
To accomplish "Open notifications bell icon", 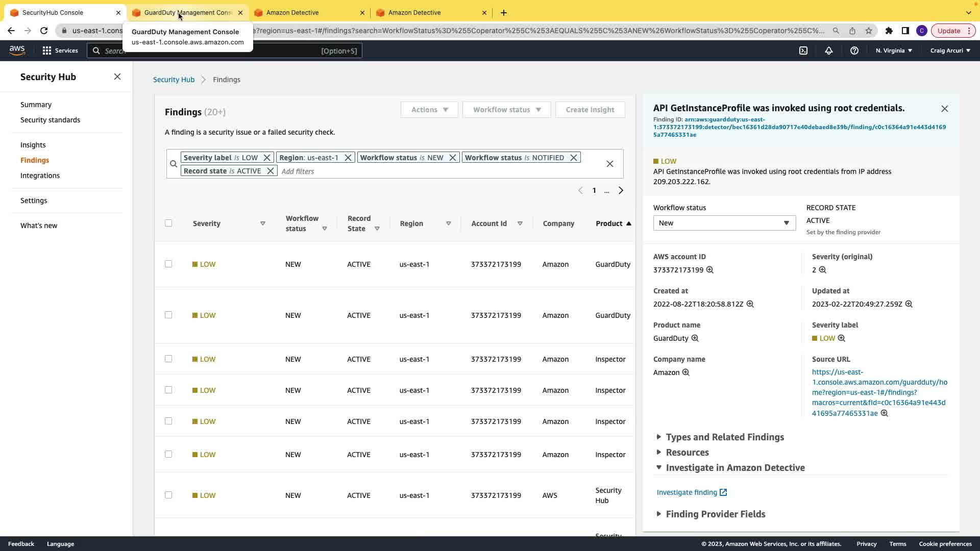I will pyautogui.click(x=828, y=51).
